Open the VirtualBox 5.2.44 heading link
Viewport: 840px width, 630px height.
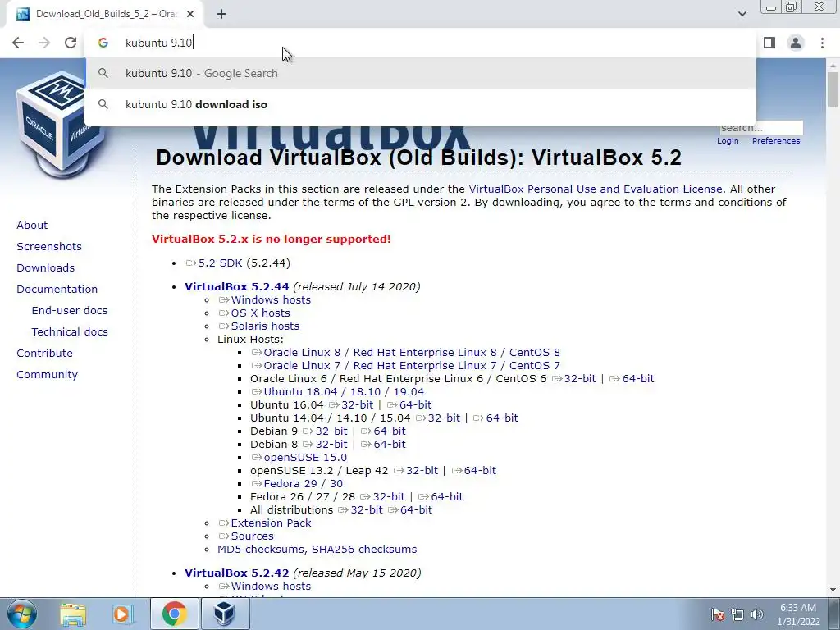pos(237,286)
